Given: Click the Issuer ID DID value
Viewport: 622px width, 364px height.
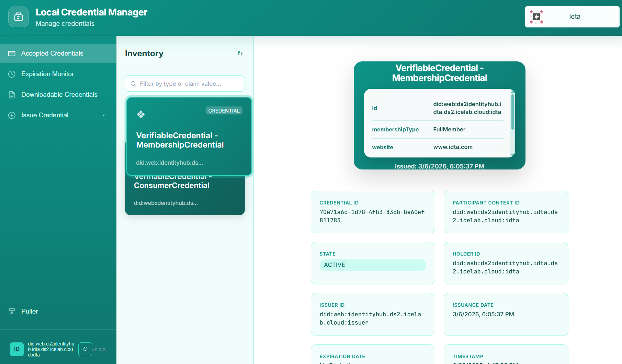Looking at the screenshot, I should tap(370, 318).
